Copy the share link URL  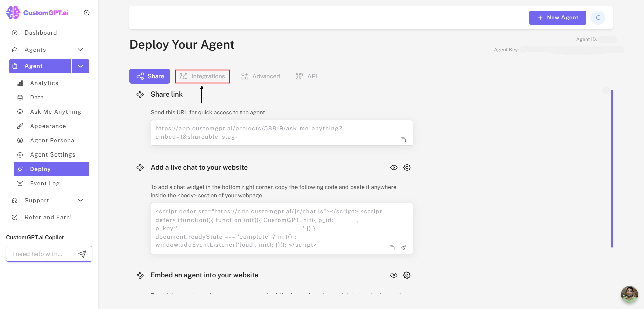pyautogui.click(x=403, y=140)
